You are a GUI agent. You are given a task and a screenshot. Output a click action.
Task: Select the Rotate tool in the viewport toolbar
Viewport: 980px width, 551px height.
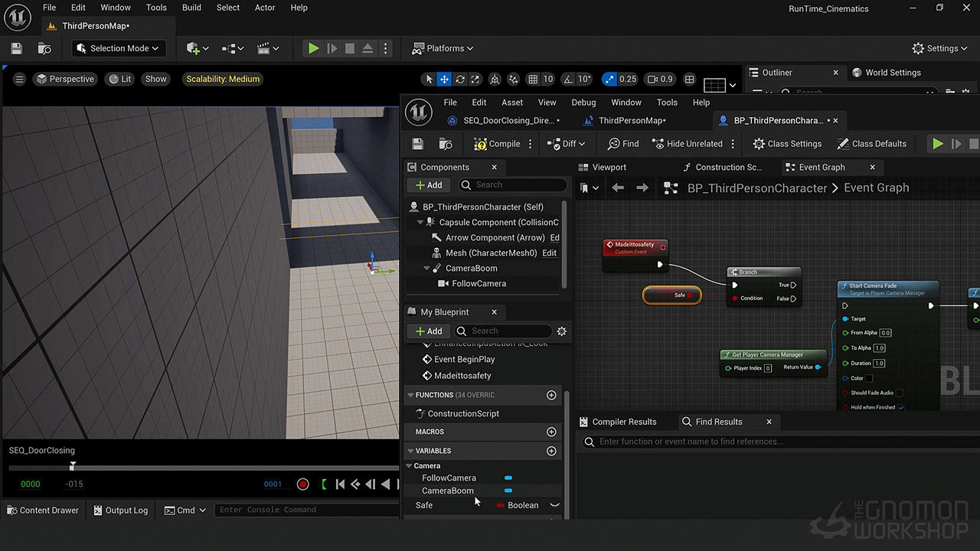click(459, 79)
